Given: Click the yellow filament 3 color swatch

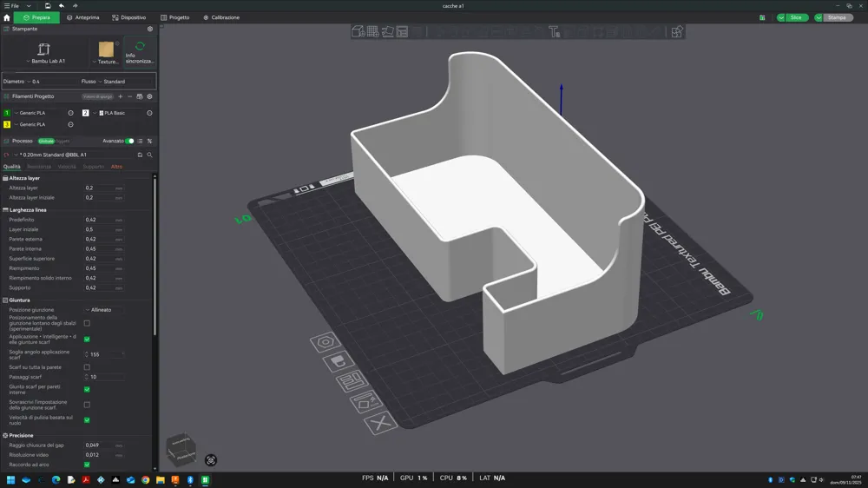Looking at the screenshot, I should point(7,125).
